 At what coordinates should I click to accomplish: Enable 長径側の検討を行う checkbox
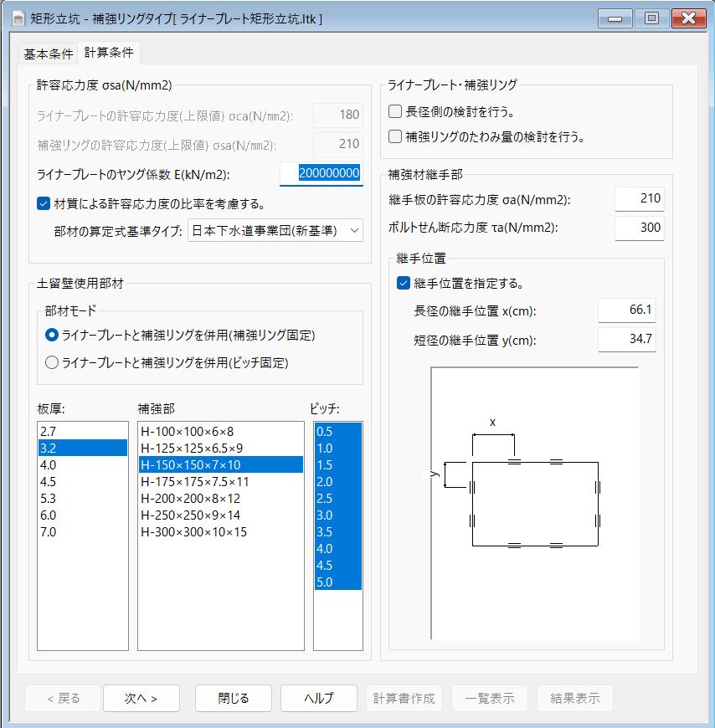pos(396,111)
